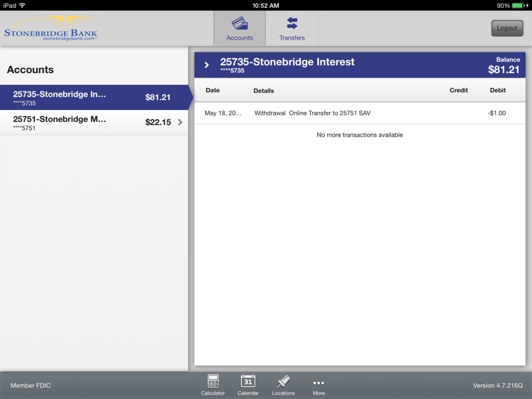Open the Calendar tool
This screenshot has width=532, height=399.
pos(248,385)
